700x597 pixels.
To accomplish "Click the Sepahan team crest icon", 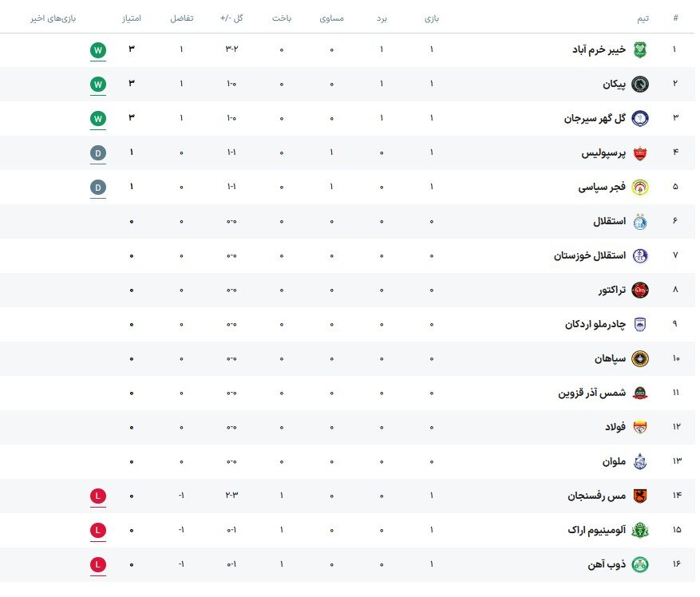I will [x=639, y=358].
